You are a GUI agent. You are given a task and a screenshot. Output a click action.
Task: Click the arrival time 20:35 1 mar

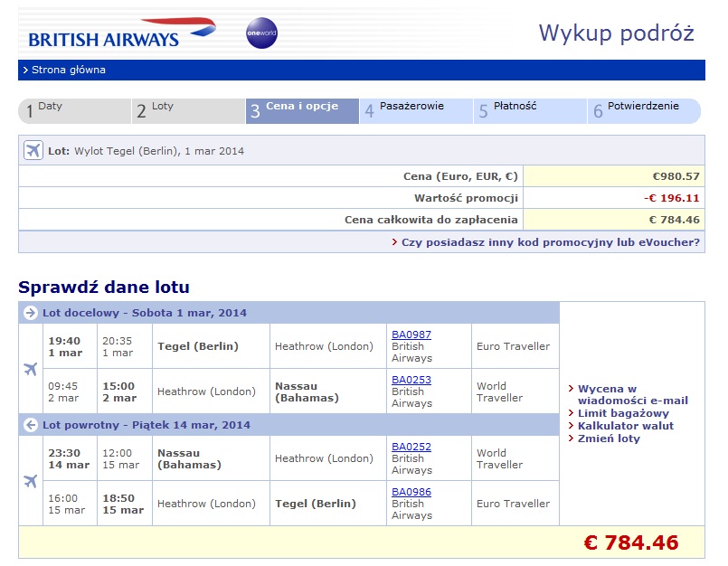118,347
